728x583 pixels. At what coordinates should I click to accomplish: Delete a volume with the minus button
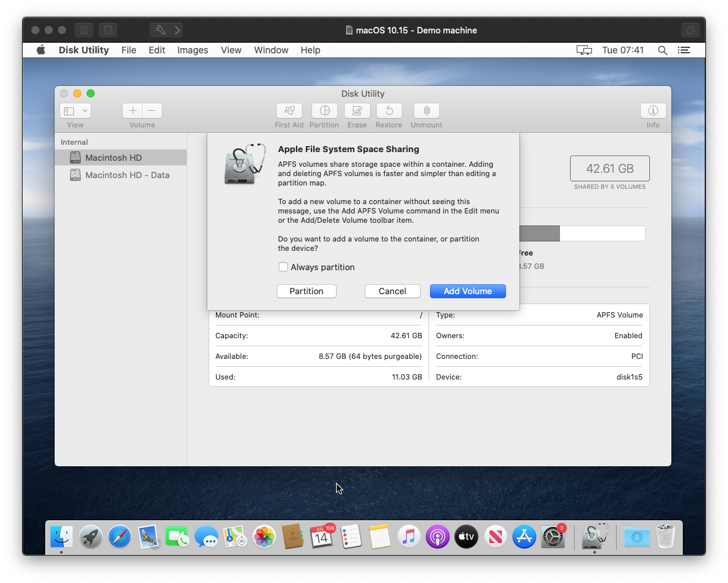click(x=152, y=111)
